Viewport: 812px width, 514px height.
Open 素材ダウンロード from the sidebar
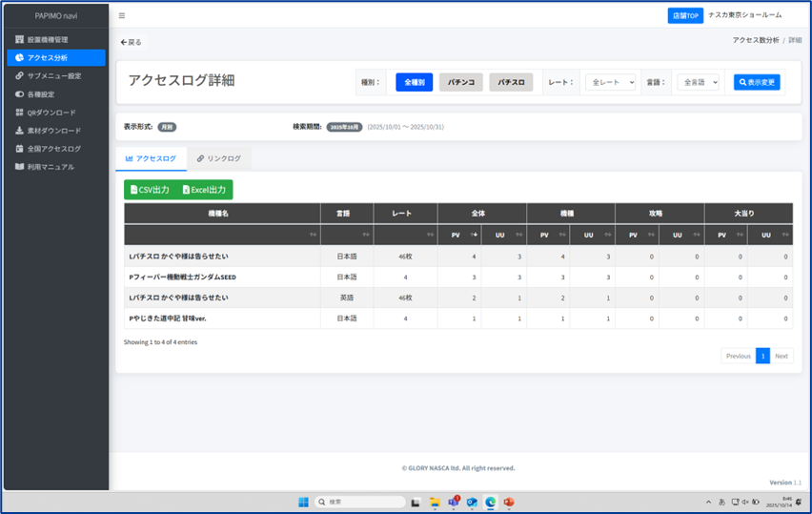[x=53, y=131]
